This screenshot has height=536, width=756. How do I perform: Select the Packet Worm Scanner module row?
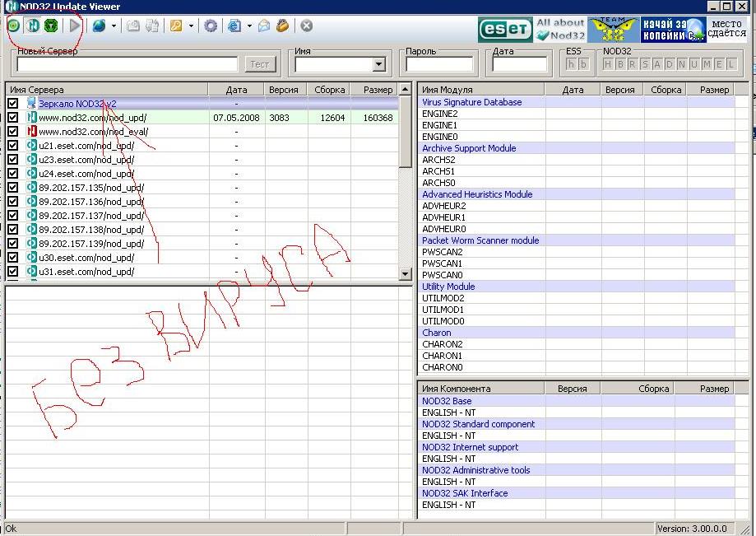576,240
